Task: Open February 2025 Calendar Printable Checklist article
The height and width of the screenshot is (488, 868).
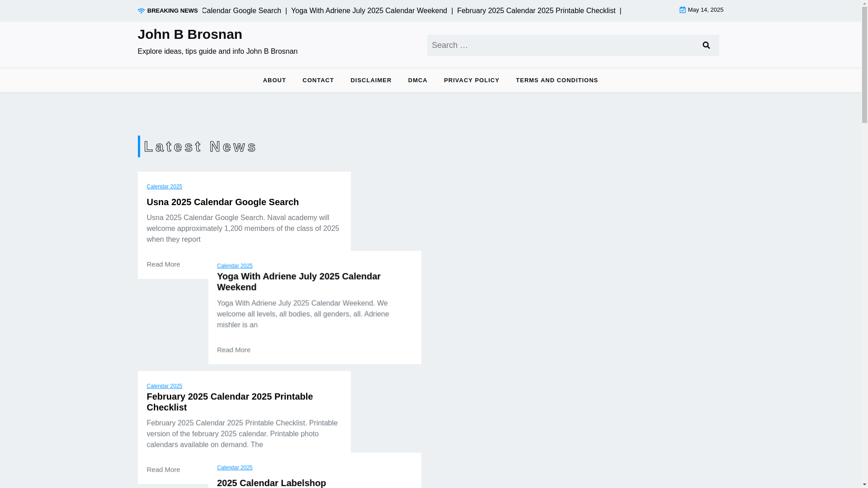Action: [230, 402]
